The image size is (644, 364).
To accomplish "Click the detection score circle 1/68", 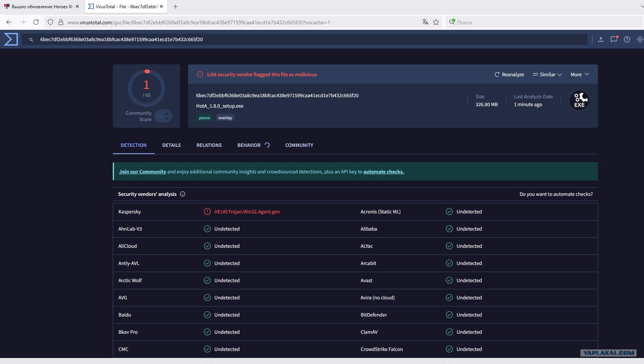I will click(x=146, y=88).
